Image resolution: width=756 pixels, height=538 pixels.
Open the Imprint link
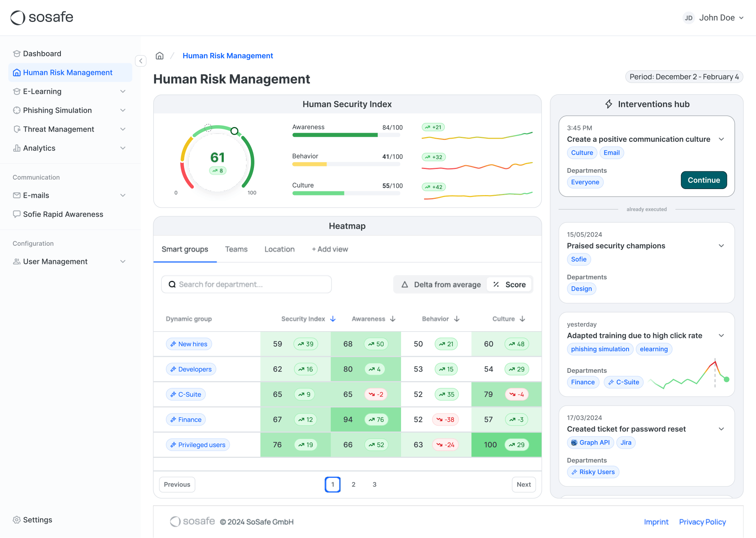[x=656, y=522]
